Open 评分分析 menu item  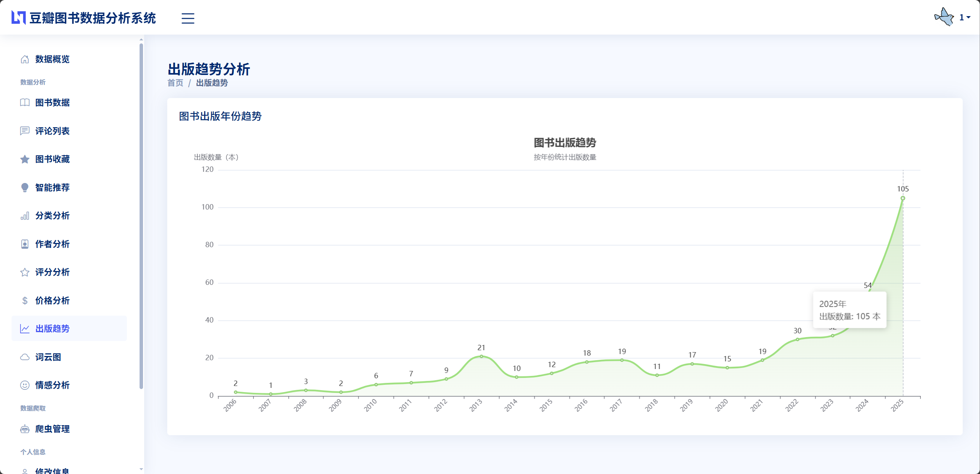click(52, 272)
